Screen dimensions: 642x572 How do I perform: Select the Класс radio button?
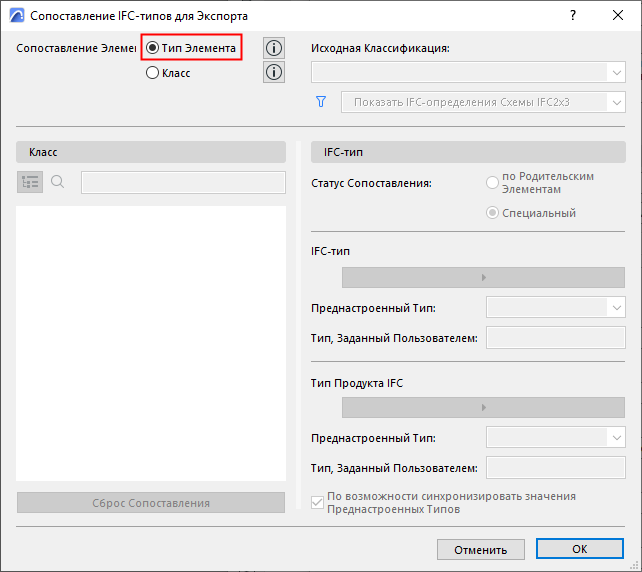153,72
